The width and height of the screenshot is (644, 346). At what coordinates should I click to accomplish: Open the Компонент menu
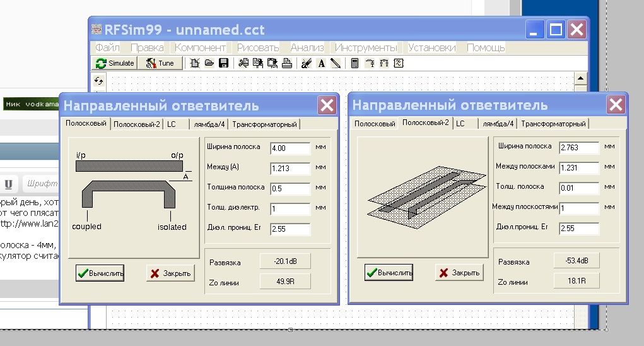point(200,47)
